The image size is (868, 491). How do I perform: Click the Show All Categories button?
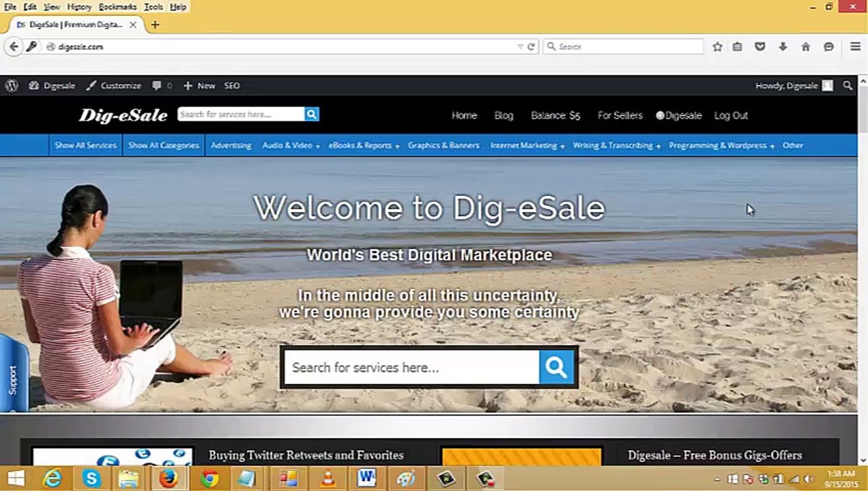(164, 145)
